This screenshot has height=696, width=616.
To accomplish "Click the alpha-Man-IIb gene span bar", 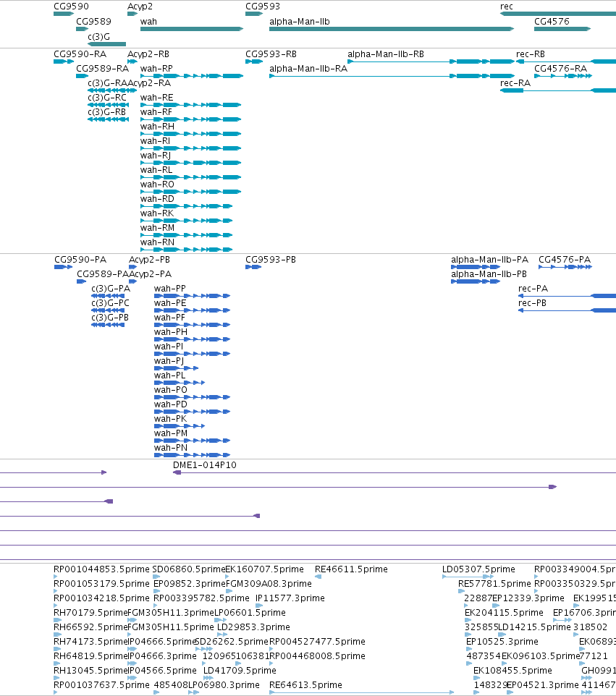I will [392, 29].
